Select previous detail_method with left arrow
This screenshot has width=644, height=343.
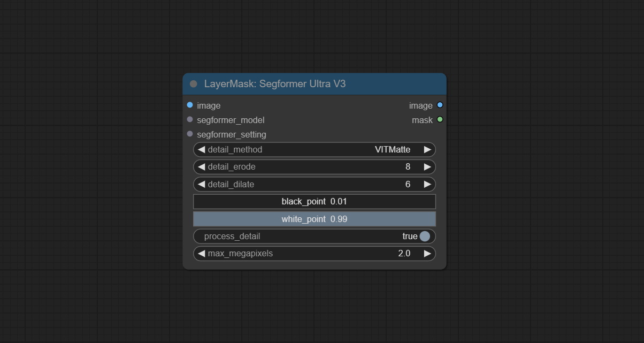click(201, 150)
